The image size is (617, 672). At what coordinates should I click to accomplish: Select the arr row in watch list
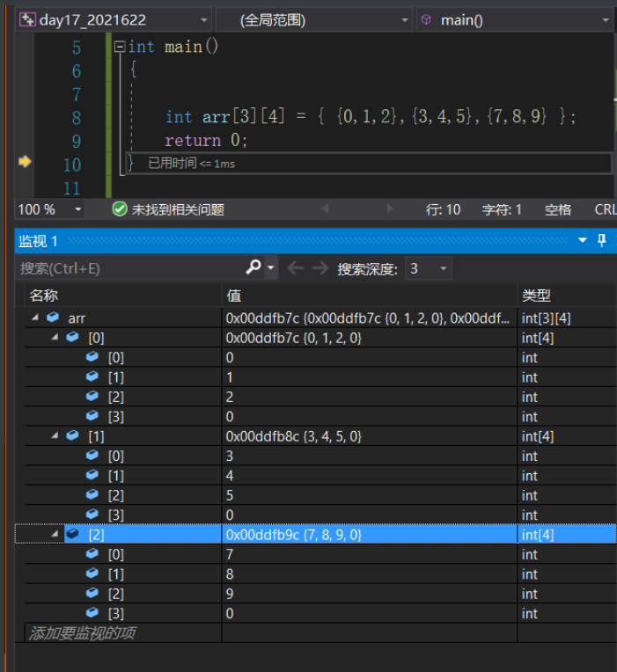click(x=320, y=318)
